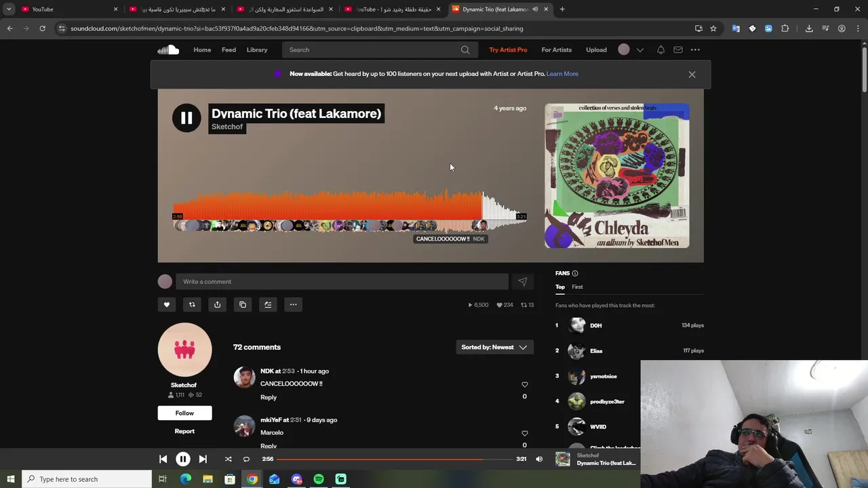
Task: Open the Library page
Action: (x=257, y=49)
